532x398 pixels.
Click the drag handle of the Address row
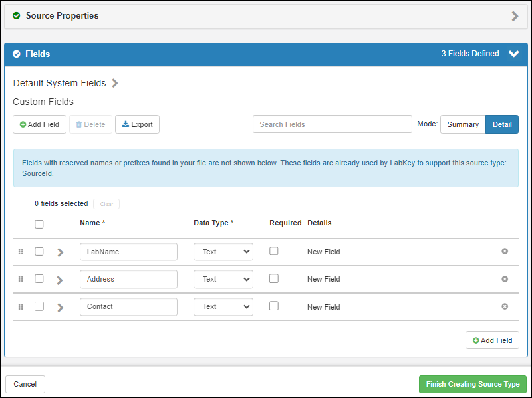21,279
